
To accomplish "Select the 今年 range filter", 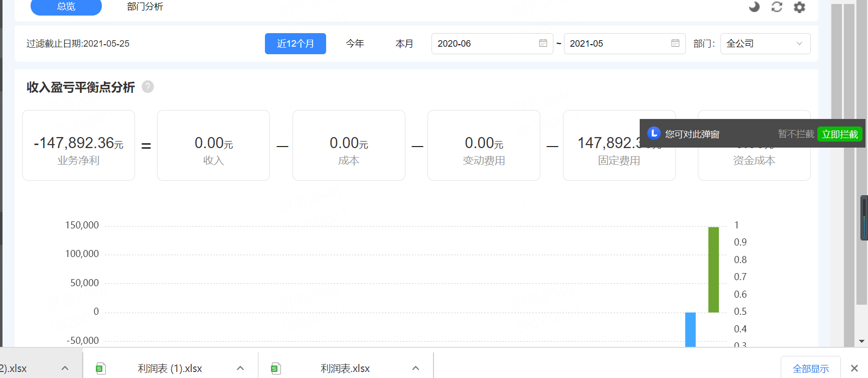I will (x=355, y=44).
